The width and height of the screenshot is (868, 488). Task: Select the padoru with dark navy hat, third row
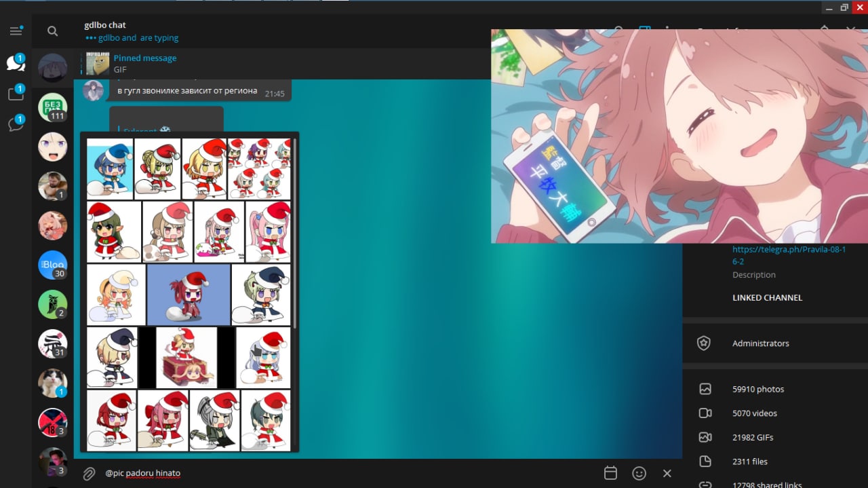[261, 295]
